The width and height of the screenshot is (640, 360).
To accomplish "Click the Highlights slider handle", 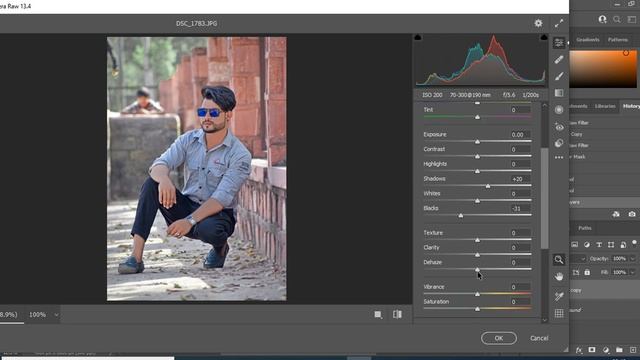I will (x=477, y=171).
